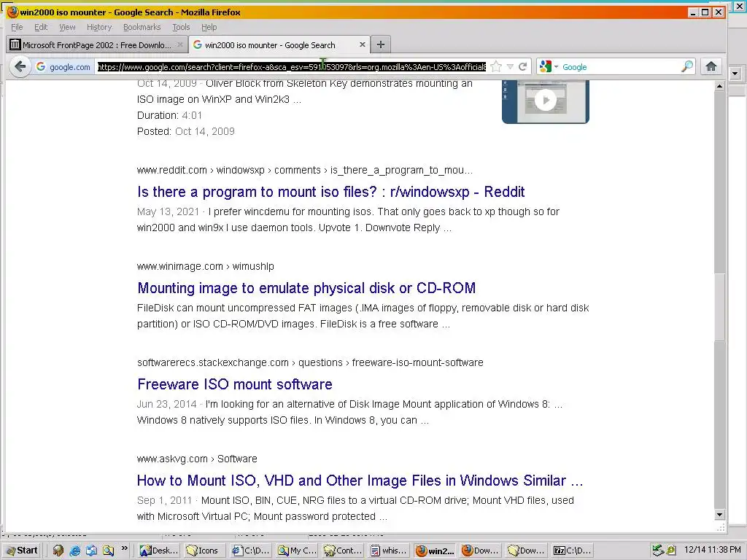The image size is (747, 560).
Task: Open the History menu
Action: pyautogui.click(x=99, y=27)
